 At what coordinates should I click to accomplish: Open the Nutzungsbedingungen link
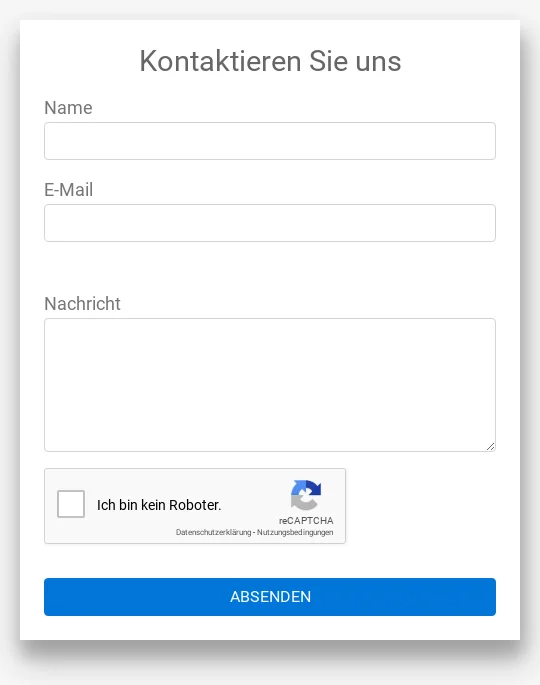295,532
